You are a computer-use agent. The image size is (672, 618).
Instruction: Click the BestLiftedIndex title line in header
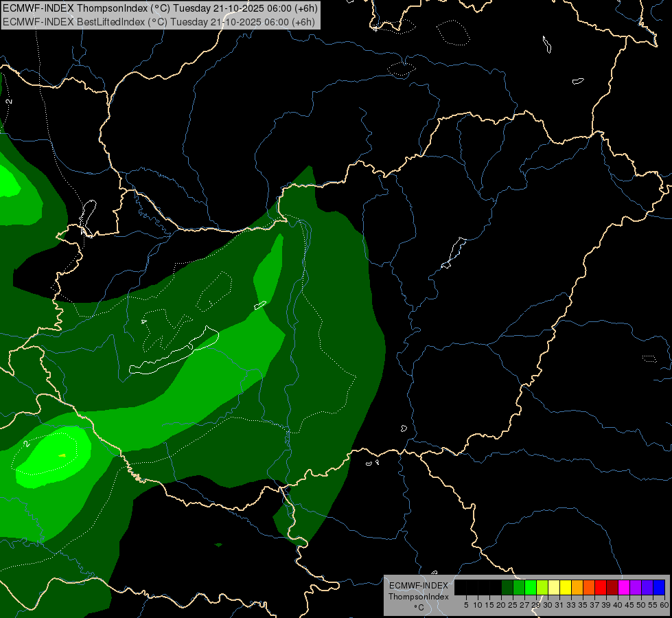(159, 22)
